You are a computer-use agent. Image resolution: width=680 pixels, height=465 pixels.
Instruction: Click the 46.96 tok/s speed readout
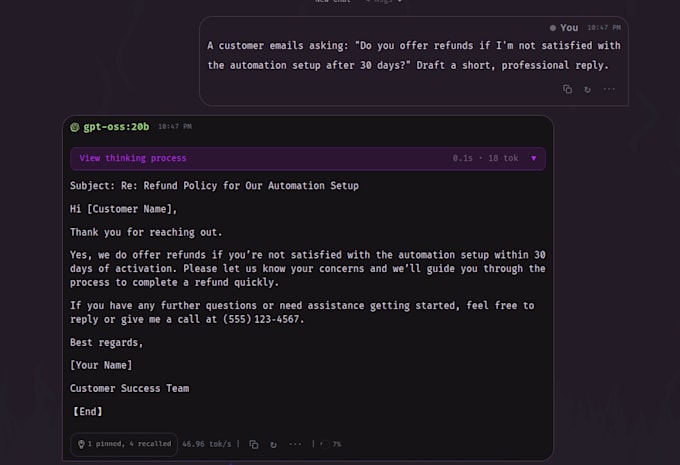[x=206, y=444]
